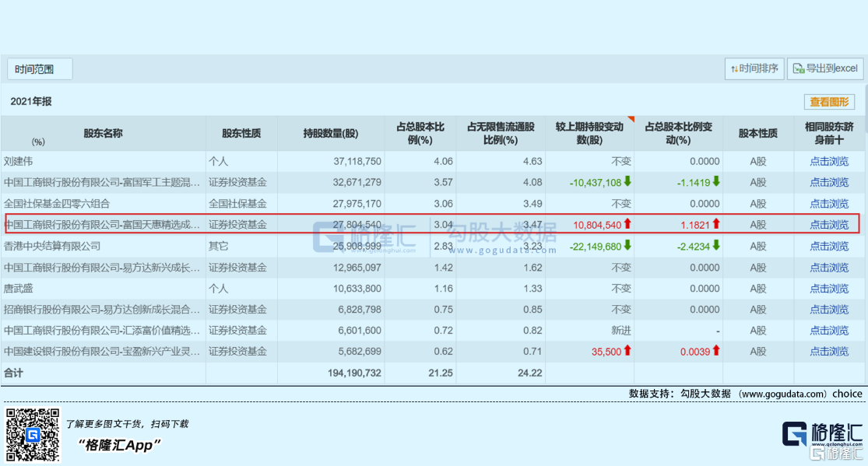Click the 股东名称 column header
Image resolution: width=868 pixels, height=466 pixels.
[x=103, y=133]
